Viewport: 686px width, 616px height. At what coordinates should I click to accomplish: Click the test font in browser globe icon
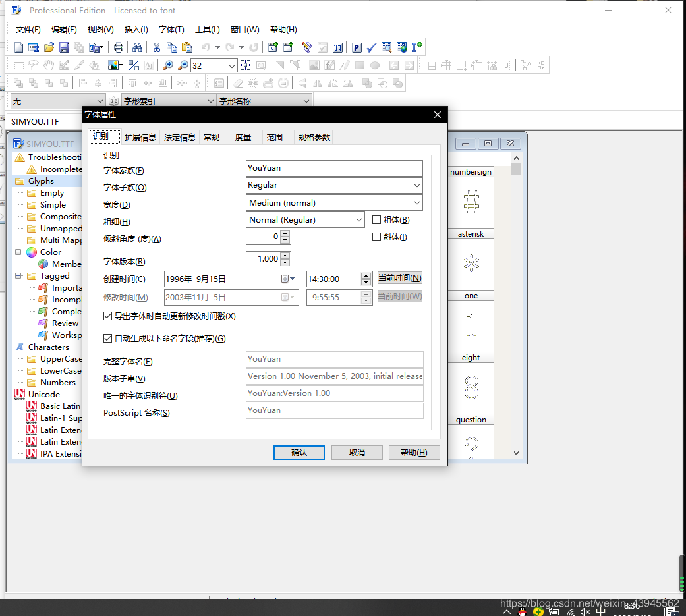(x=401, y=47)
